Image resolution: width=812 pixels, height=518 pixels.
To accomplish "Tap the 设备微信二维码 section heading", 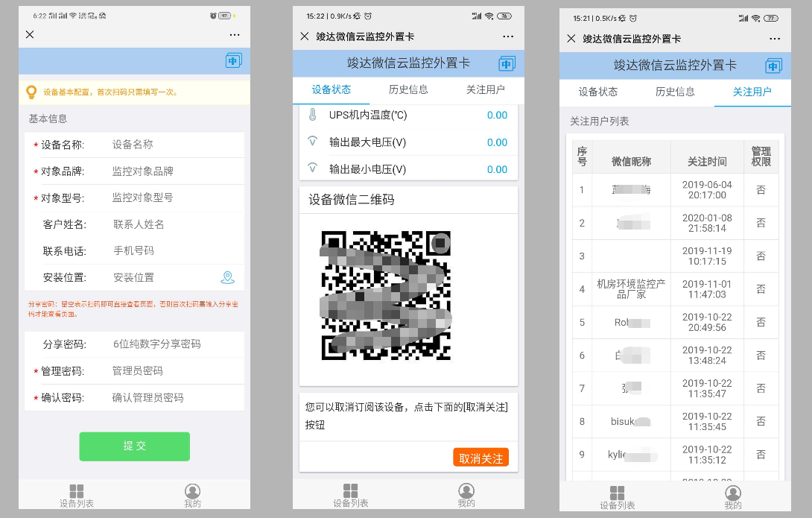I will coord(352,200).
